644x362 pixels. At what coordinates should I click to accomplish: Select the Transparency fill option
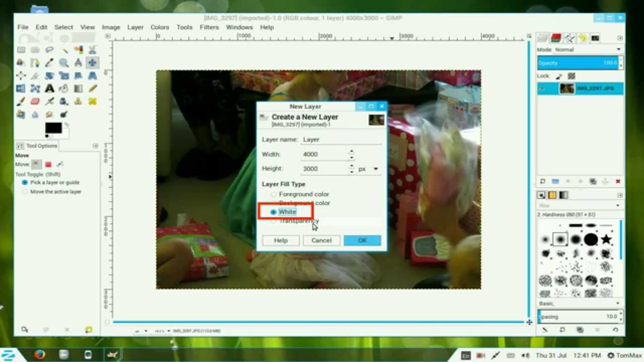click(x=295, y=221)
